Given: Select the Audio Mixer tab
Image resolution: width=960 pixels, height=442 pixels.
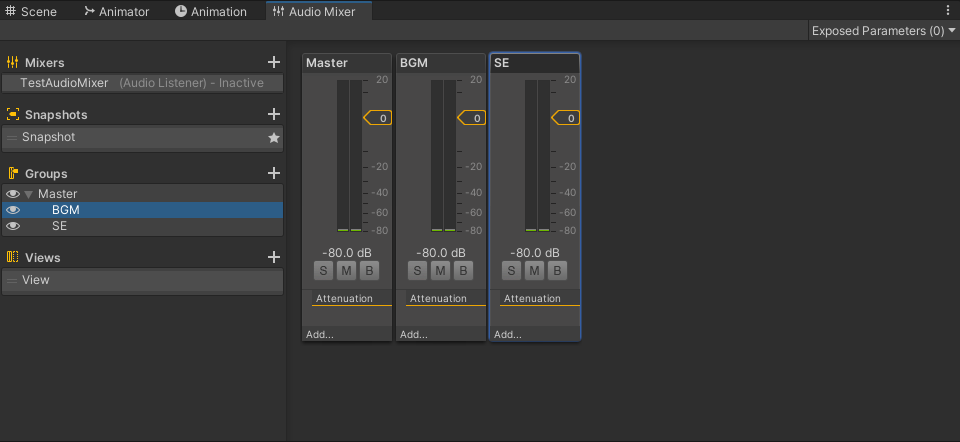Looking at the screenshot, I should coord(318,11).
